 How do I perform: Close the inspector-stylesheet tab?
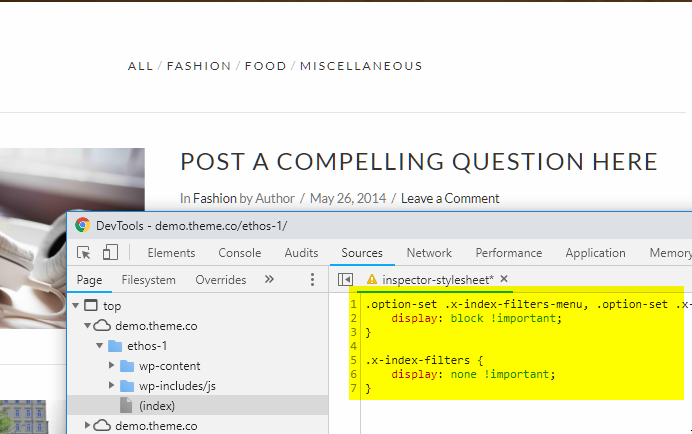504,279
